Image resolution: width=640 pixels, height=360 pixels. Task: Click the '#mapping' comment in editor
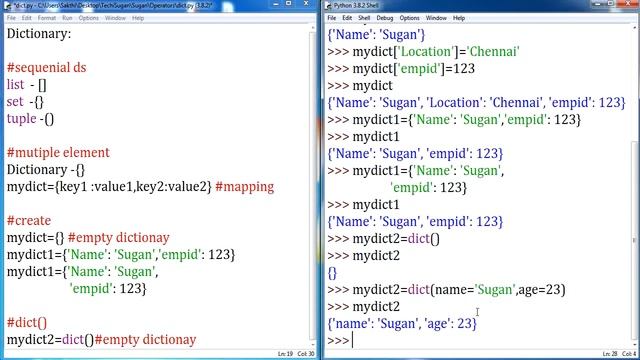pyautogui.click(x=244, y=187)
